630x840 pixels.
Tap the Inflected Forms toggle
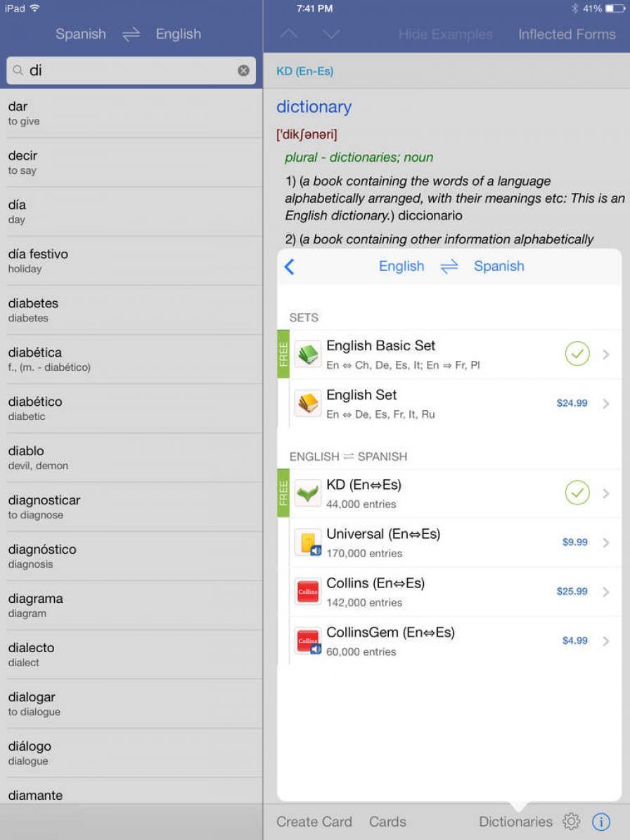coord(567,34)
